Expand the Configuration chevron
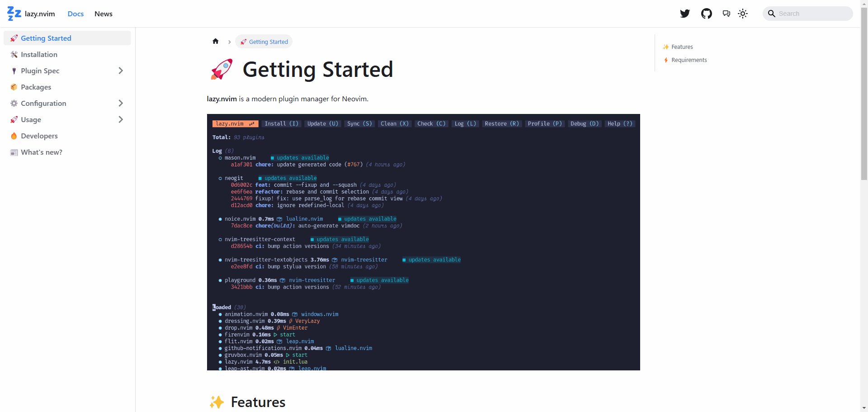 tap(121, 103)
